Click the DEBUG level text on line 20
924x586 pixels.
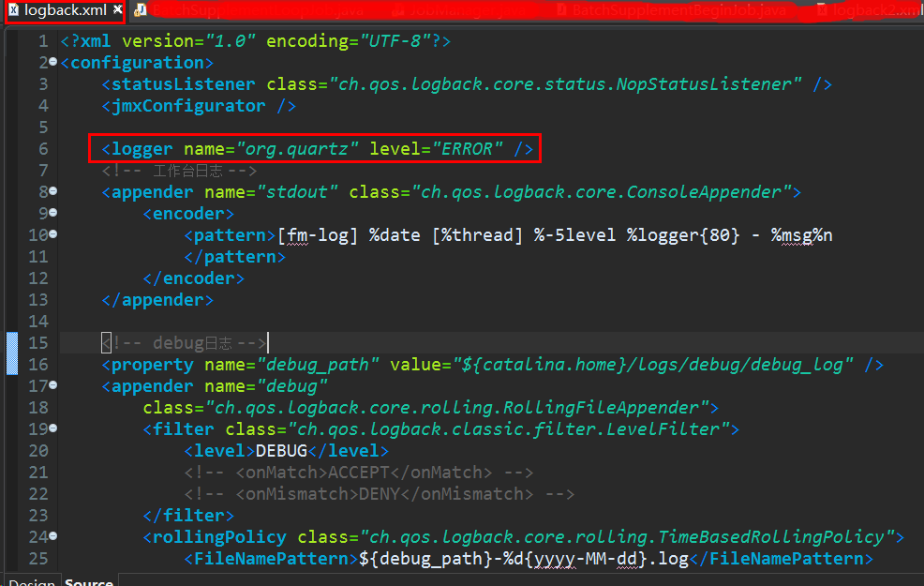pos(282,451)
